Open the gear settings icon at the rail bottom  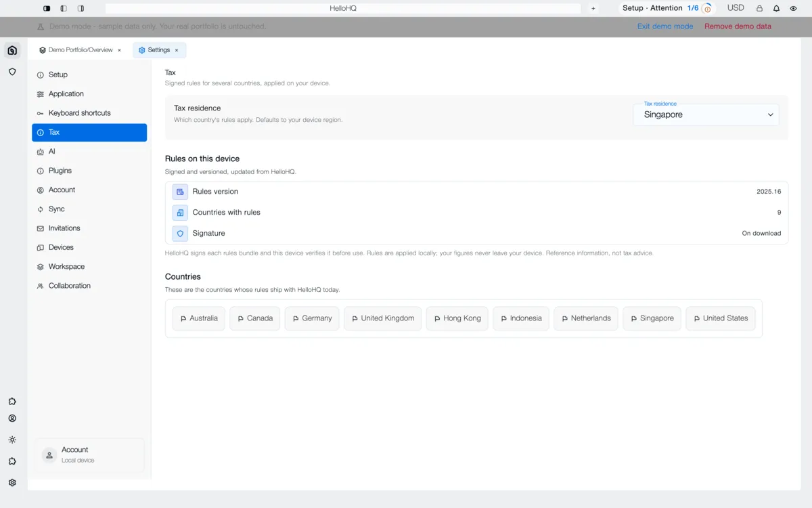coord(12,483)
